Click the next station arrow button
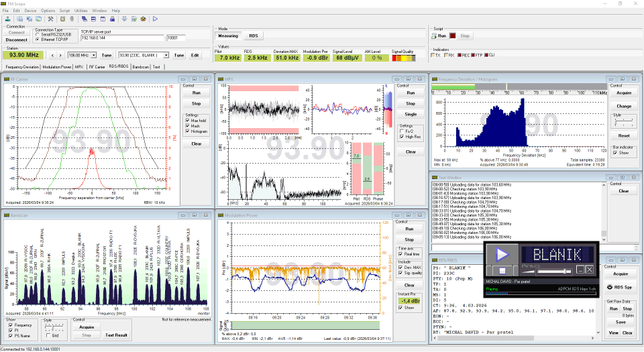 click(60, 55)
